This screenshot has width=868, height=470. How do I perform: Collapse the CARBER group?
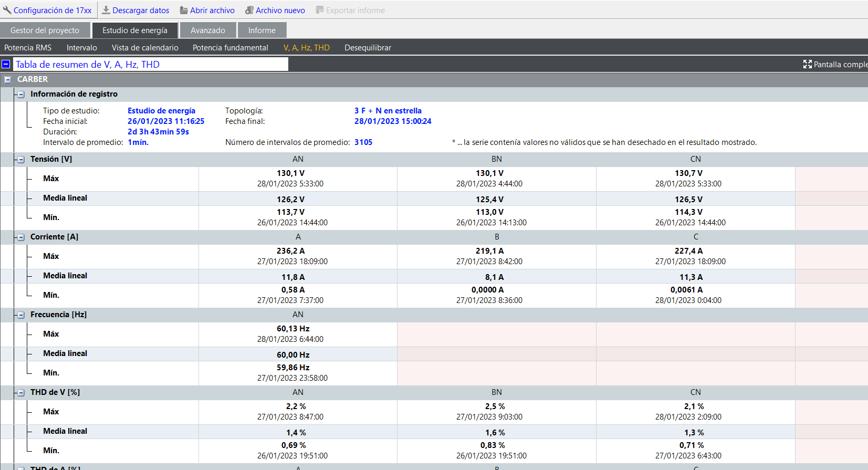point(7,79)
